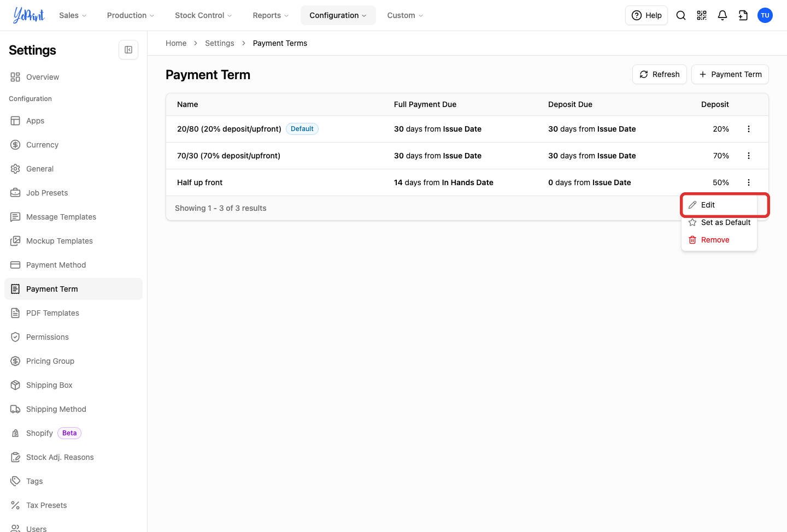Click the Help button
The image size is (787, 532).
(x=647, y=15)
